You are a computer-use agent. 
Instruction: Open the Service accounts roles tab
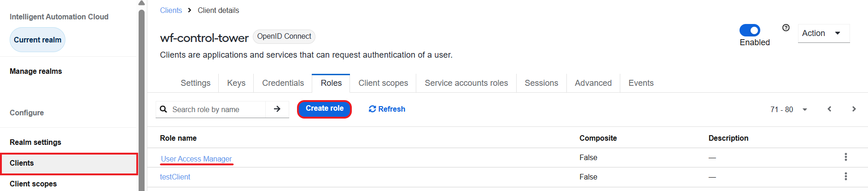466,83
